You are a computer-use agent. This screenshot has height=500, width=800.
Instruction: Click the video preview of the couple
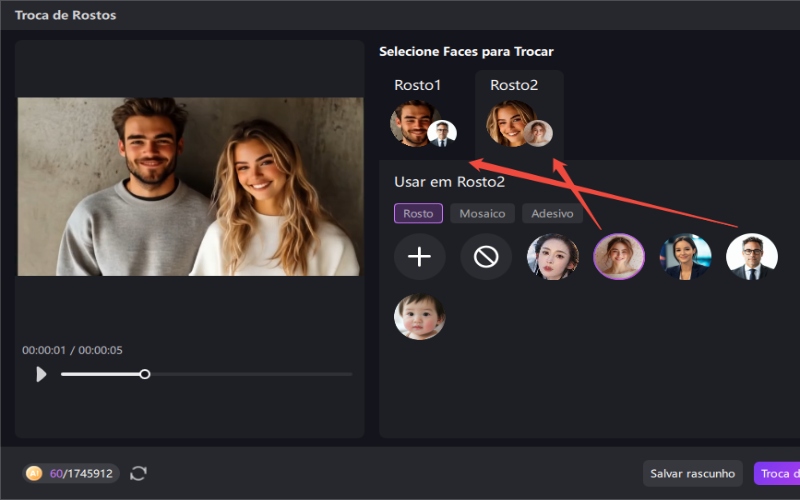click(x=190, y=186)
